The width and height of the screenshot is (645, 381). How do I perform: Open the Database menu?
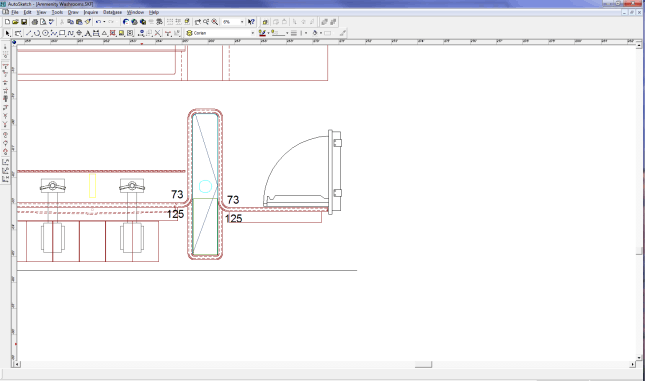(x=112, y=12)
